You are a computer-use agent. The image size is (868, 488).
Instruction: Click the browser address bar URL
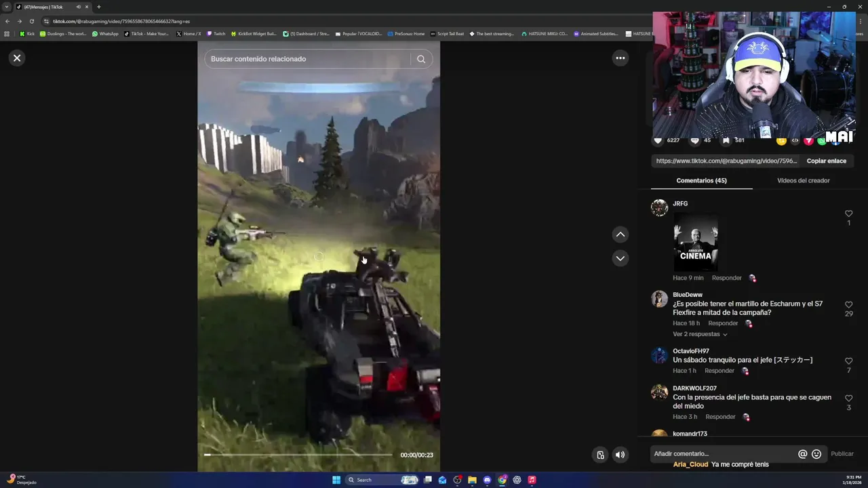click(x=121, y=21)
